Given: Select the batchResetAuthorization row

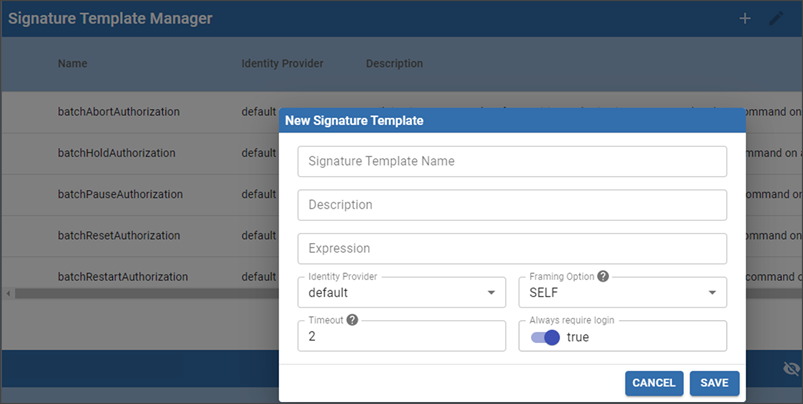Looking at the screenshot, I should coord(119,235).
